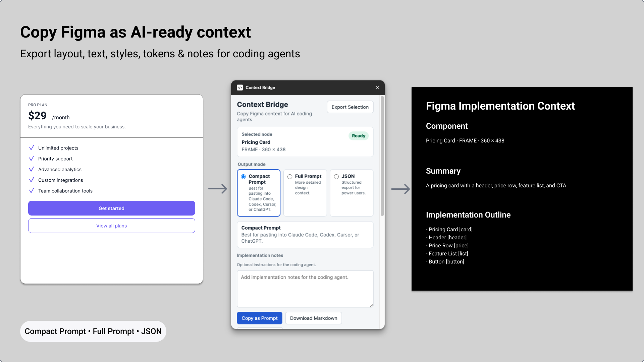This screenshot has height=362, width=644.
Task: Click the checkmark beside Priority support
Action: pos(32,159)
